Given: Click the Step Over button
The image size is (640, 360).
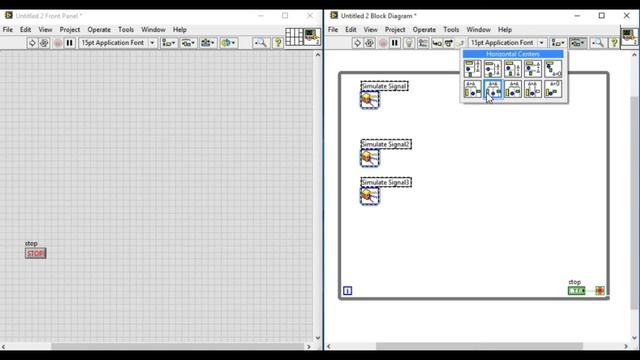Looking at the screenshot, I should (449, 43).
